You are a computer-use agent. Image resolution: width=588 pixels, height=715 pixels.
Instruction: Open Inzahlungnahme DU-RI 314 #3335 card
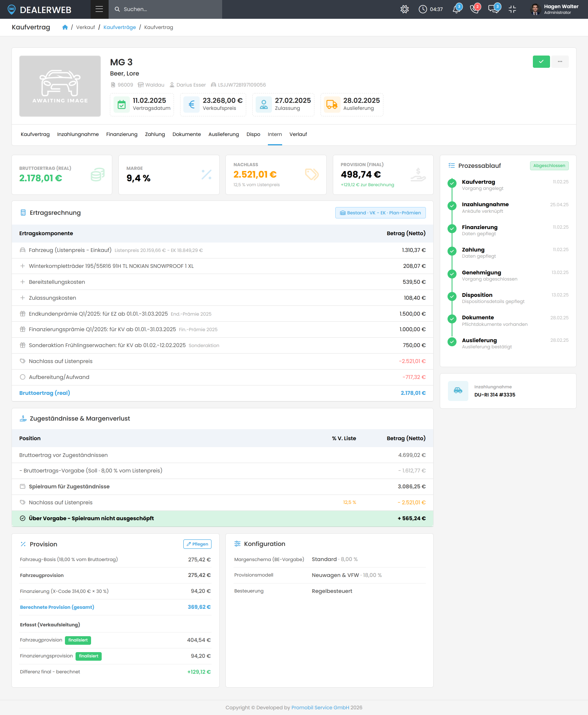point(508,391)
